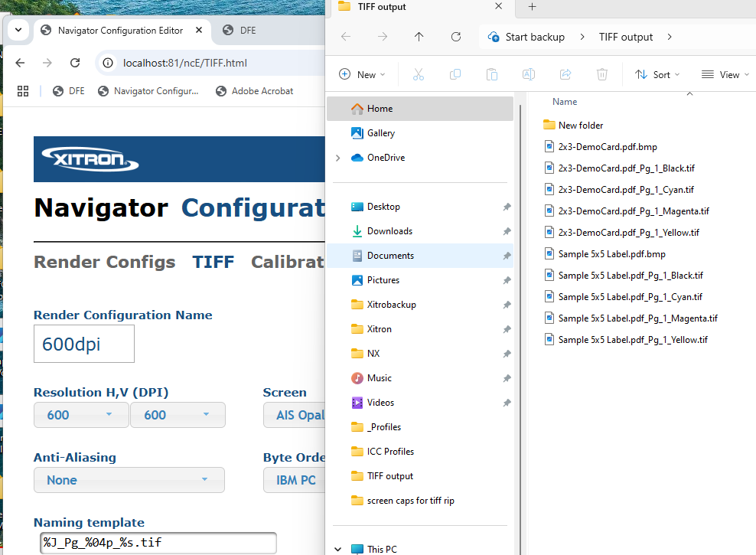
Task: Edit the Render Configuration Name field
Action: pos(84,344)
